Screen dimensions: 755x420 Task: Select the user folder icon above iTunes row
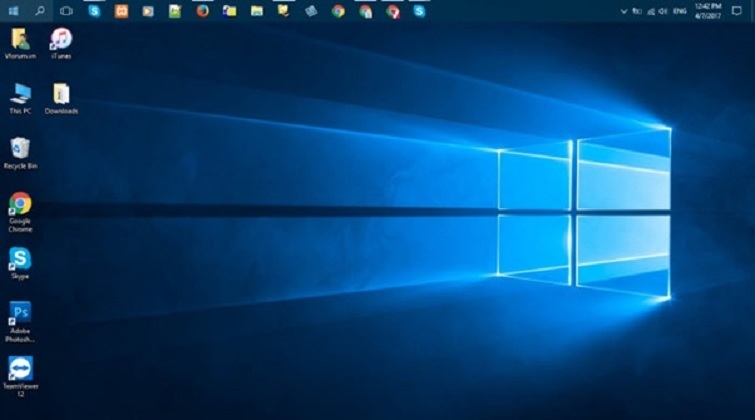coord(20,39)
